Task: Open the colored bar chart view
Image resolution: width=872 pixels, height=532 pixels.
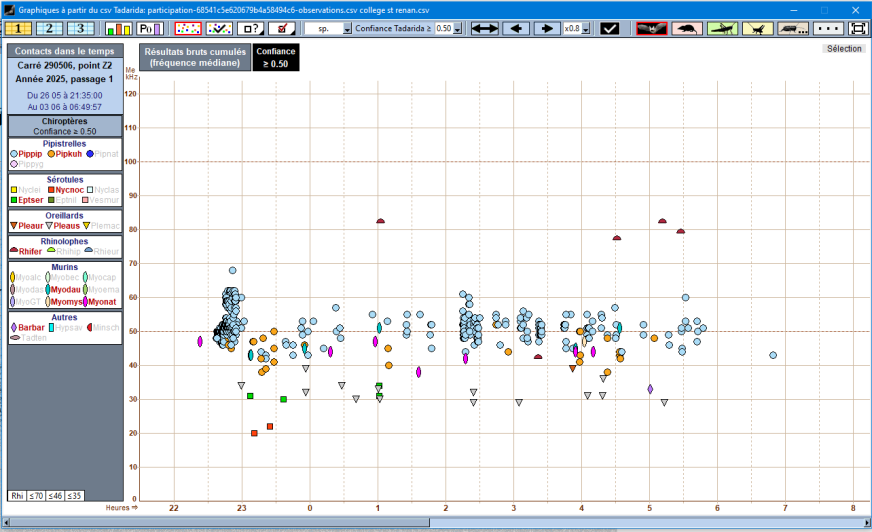Action: coord(117,28)
